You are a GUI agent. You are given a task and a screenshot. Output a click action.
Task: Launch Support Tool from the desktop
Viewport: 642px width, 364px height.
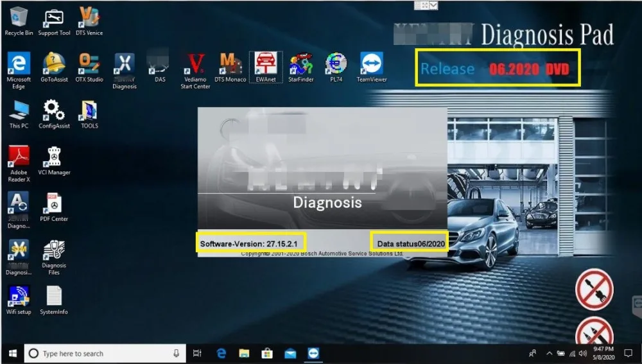click(54, 22)
